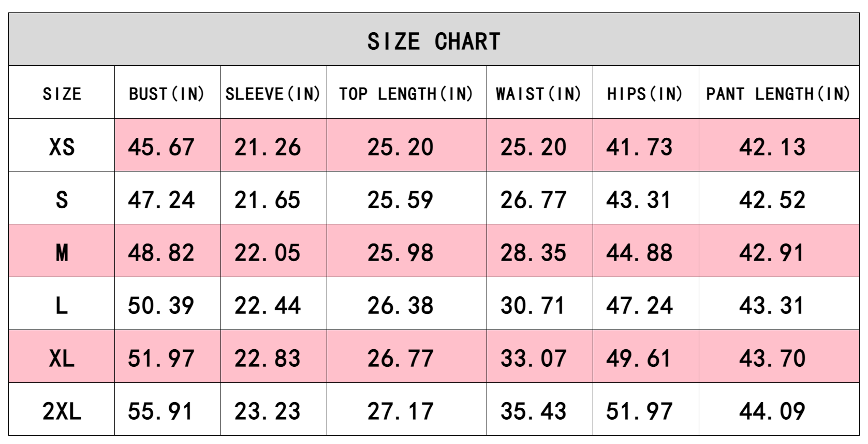868x444 pixels.
Task: Click the 2XL pant length value 44.09
Action: [772, 411]
